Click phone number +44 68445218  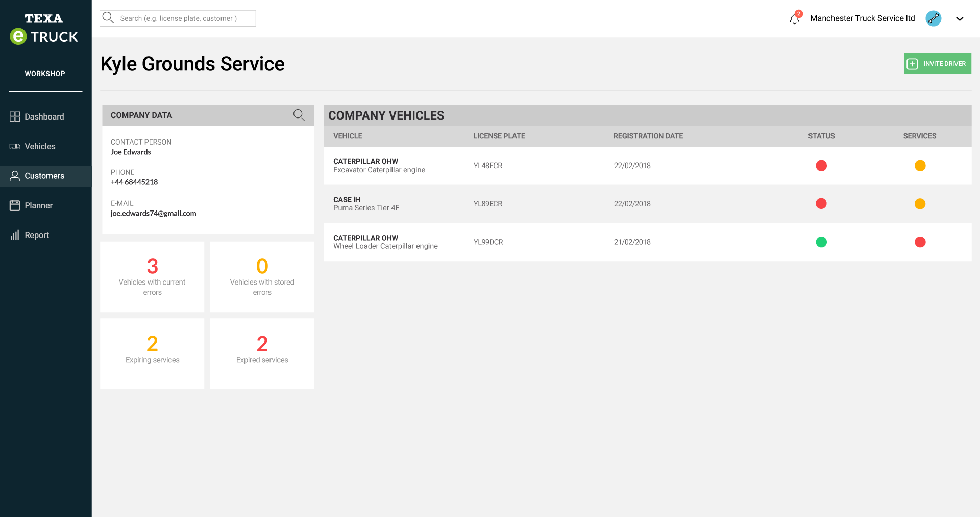tap(134, 182)
